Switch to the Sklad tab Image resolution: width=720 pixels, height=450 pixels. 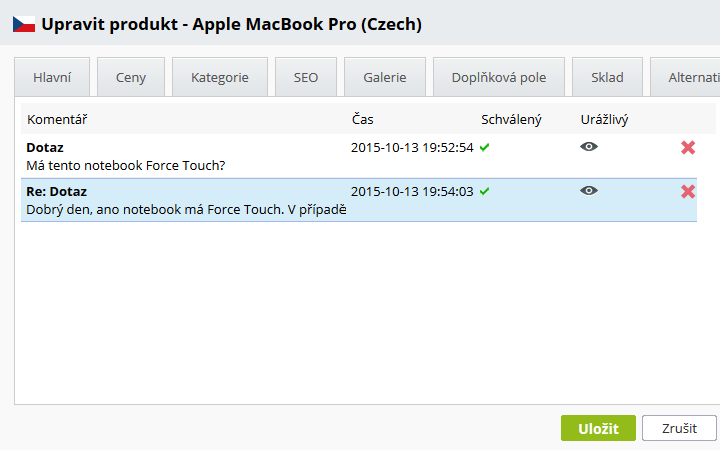607,77
